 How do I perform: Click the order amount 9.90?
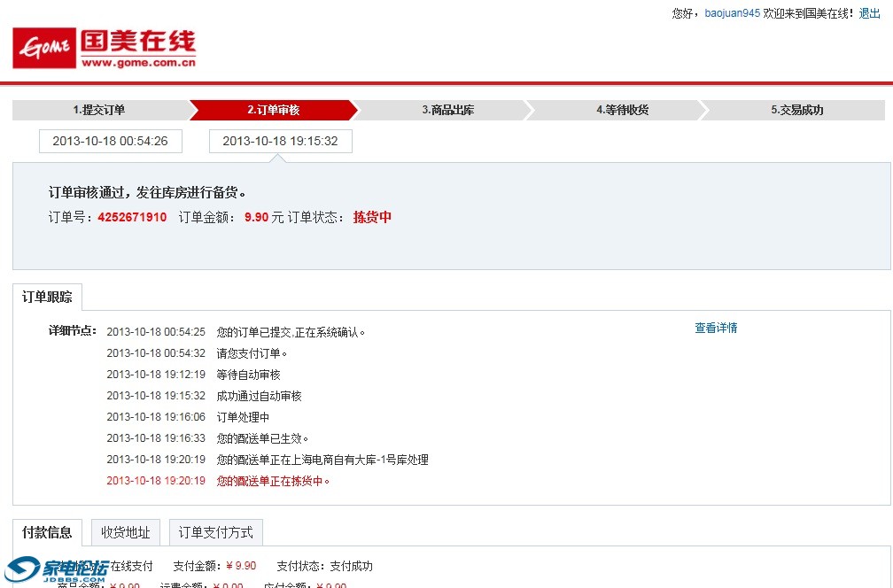[256, 217]
